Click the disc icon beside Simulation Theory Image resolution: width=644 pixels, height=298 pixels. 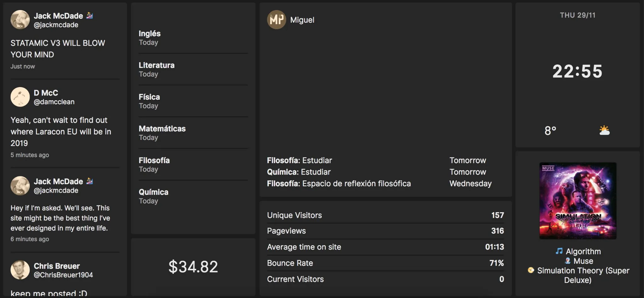[x=531, y=270]
